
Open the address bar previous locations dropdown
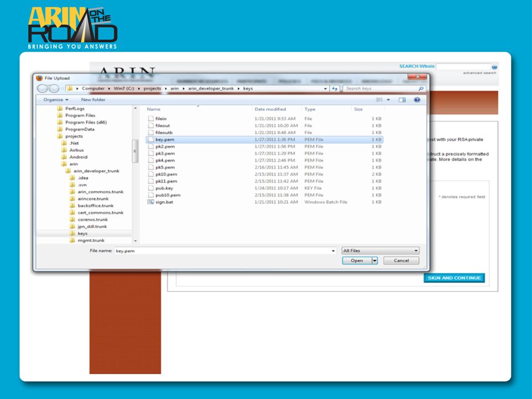coord(325,89)
